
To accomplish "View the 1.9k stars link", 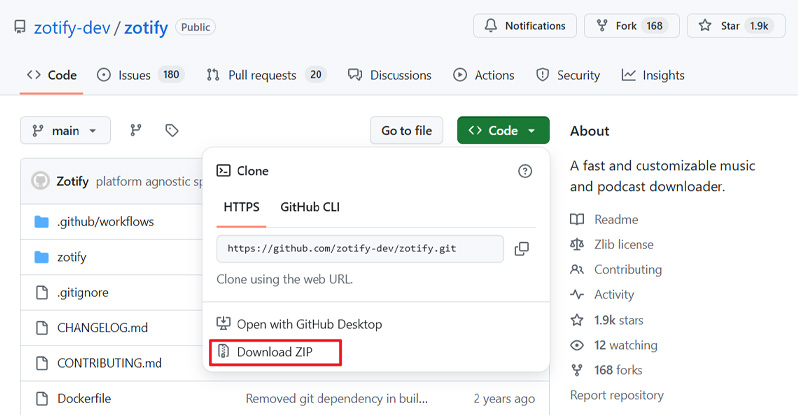I will (618, 320).
